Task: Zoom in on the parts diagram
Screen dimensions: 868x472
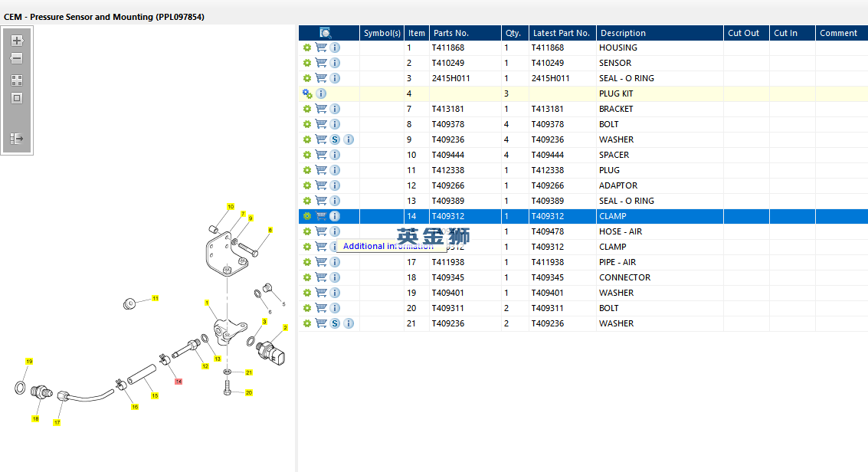Action: click(17, 41)
